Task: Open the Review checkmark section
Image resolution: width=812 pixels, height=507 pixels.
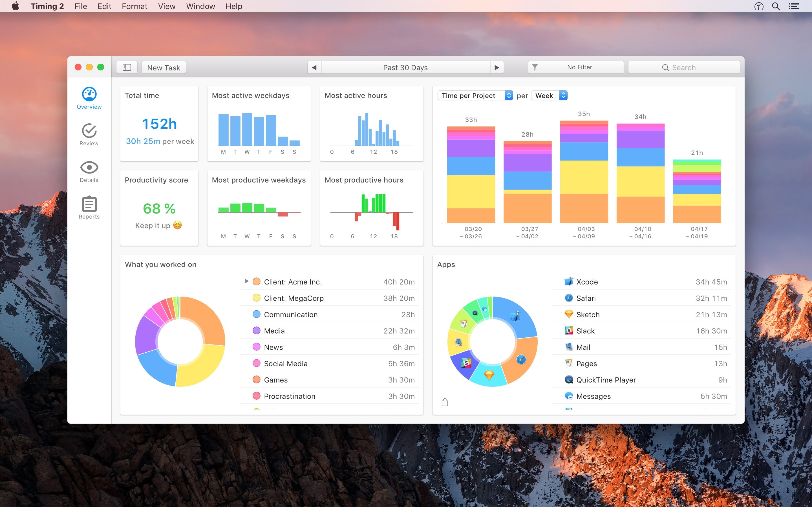Action: pos(89,131)
